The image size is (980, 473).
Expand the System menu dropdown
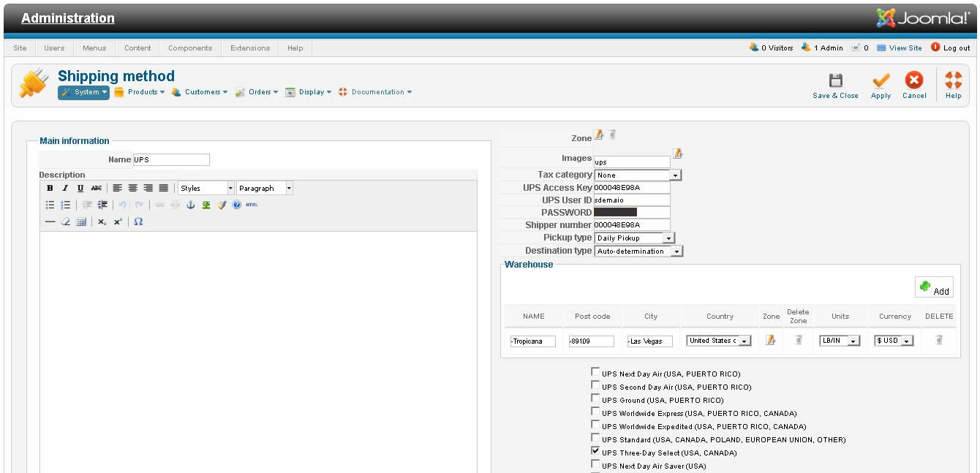coord(84,92)
